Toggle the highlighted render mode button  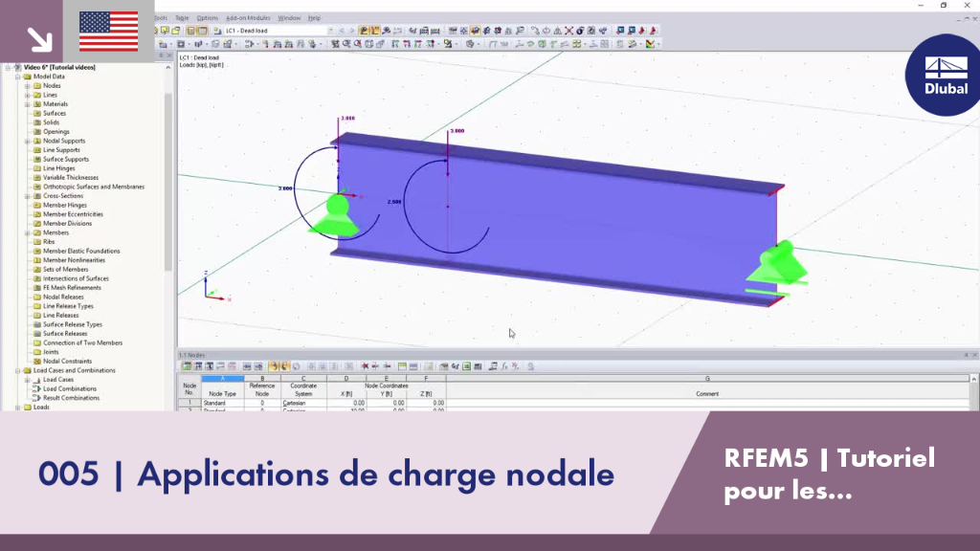point(475,31)
